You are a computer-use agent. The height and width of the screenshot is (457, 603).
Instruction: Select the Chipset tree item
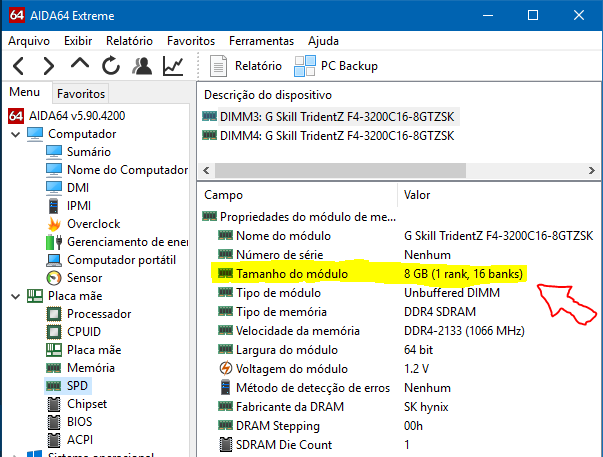coord(89,403)
